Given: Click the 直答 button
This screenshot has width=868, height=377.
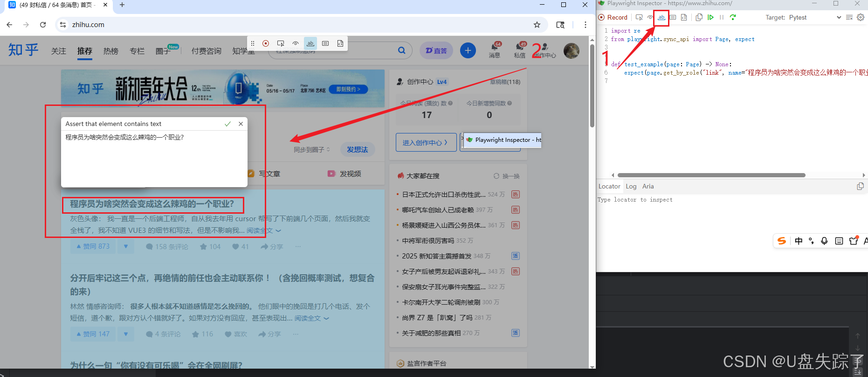Looking at the screenshot, I should pyautogui.click(x=436, y=50).
